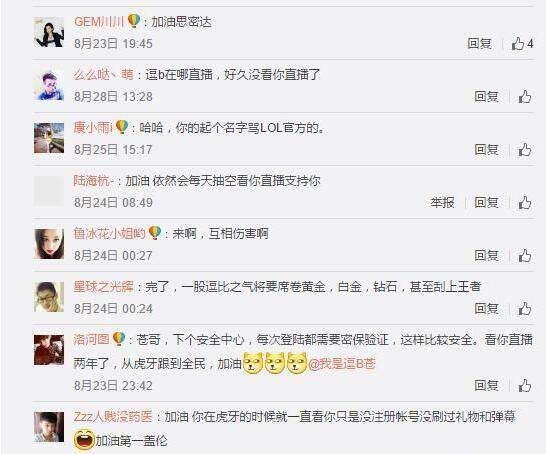The image size is (546, 454).
Task: Open the @我是逗B苍 mention link
Action: (342, 364)
